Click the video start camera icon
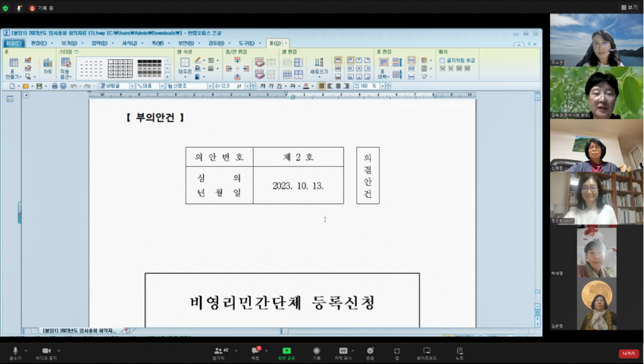 (46, 351)
